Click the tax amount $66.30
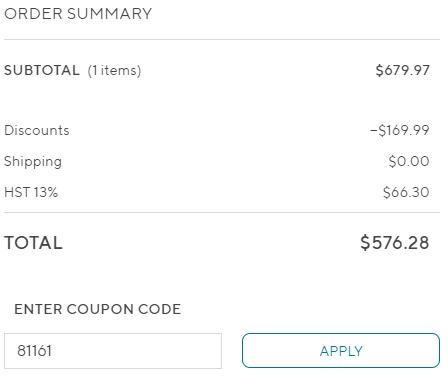 pos(406,192)
